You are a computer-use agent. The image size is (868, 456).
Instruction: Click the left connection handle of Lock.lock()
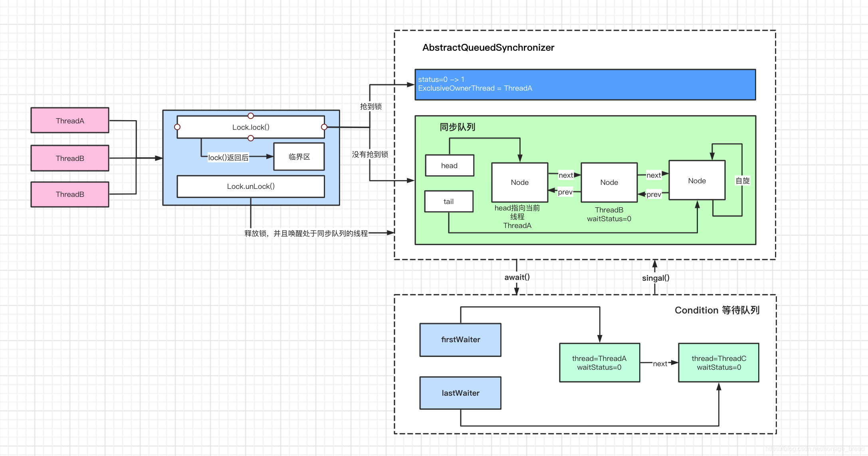click(177, 127)
